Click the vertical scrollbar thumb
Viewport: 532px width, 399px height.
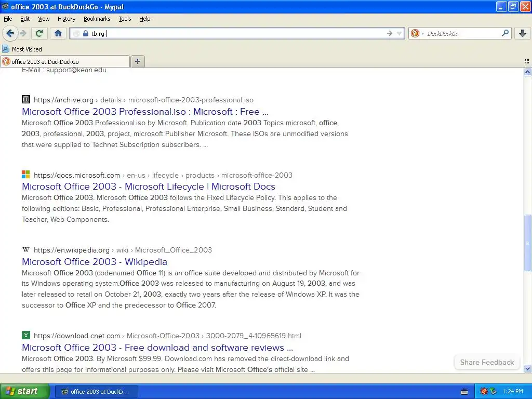point(527,243)
